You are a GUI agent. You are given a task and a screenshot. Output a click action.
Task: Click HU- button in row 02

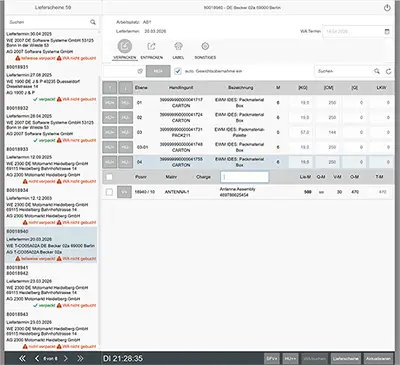[125, 117]
